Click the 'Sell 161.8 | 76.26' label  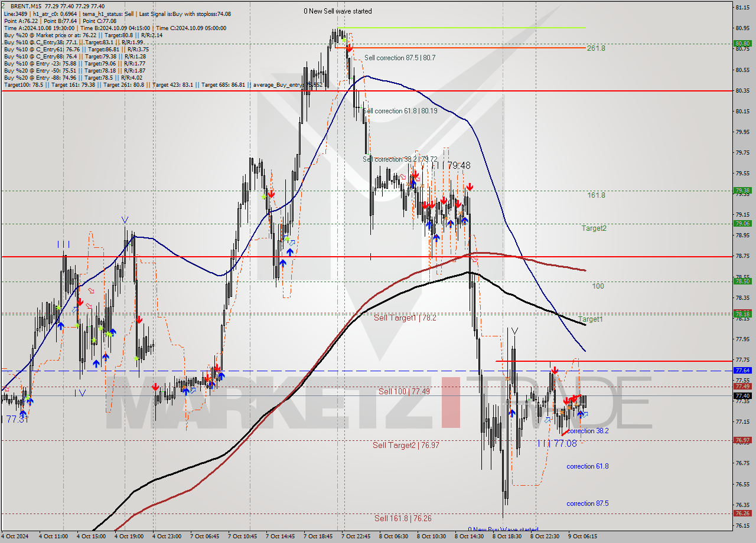tap(403, 518)
